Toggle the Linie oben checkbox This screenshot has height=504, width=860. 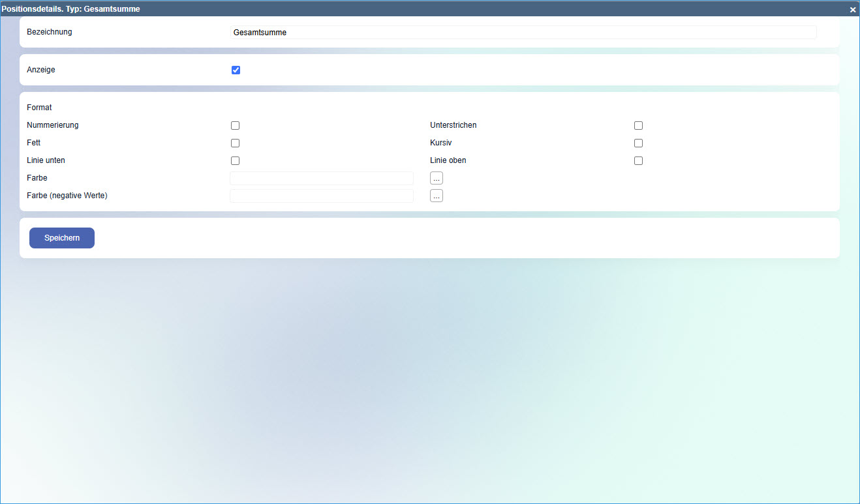pyautogui.click(x=639, y=160)
